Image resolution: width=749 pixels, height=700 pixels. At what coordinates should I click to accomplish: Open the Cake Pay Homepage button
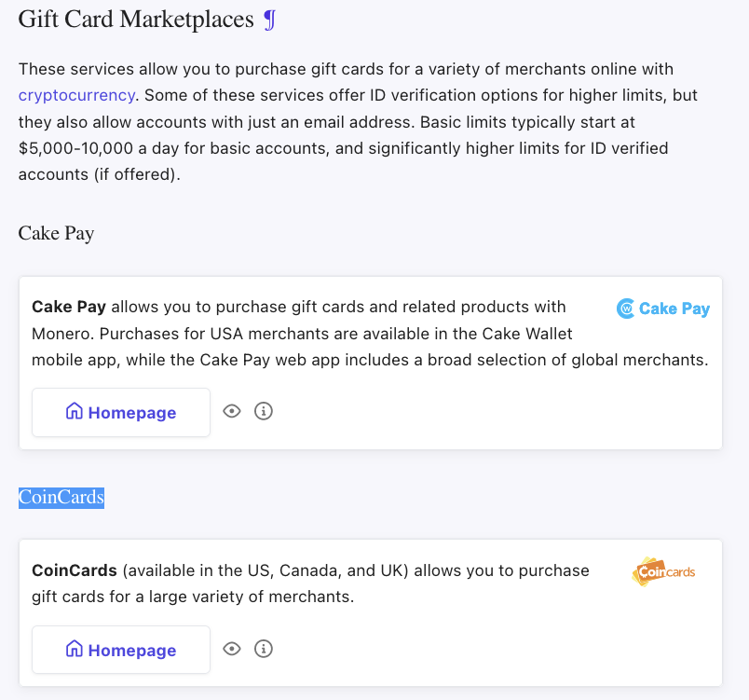tap(121, 412)
